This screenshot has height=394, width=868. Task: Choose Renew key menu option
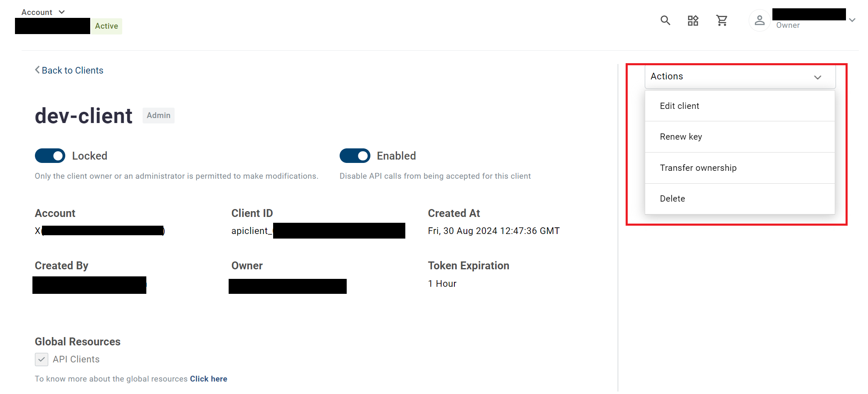pyautogui.click(x=681, y=137)
